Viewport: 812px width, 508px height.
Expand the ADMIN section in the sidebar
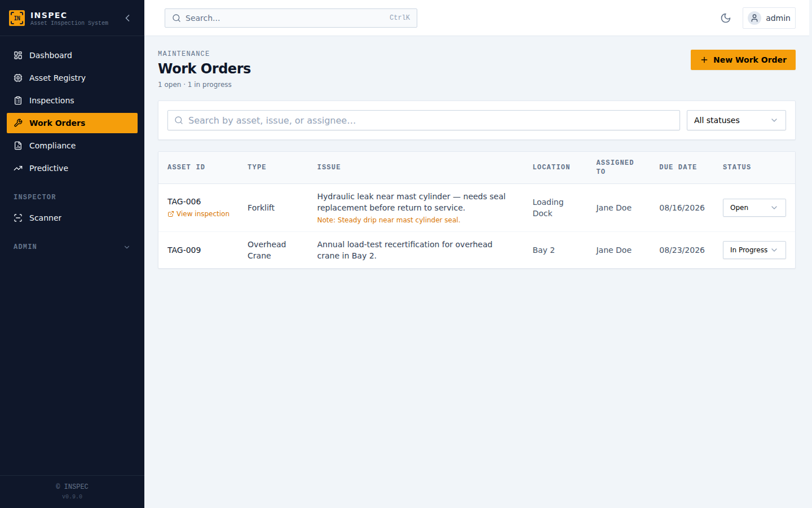point(72,247)
